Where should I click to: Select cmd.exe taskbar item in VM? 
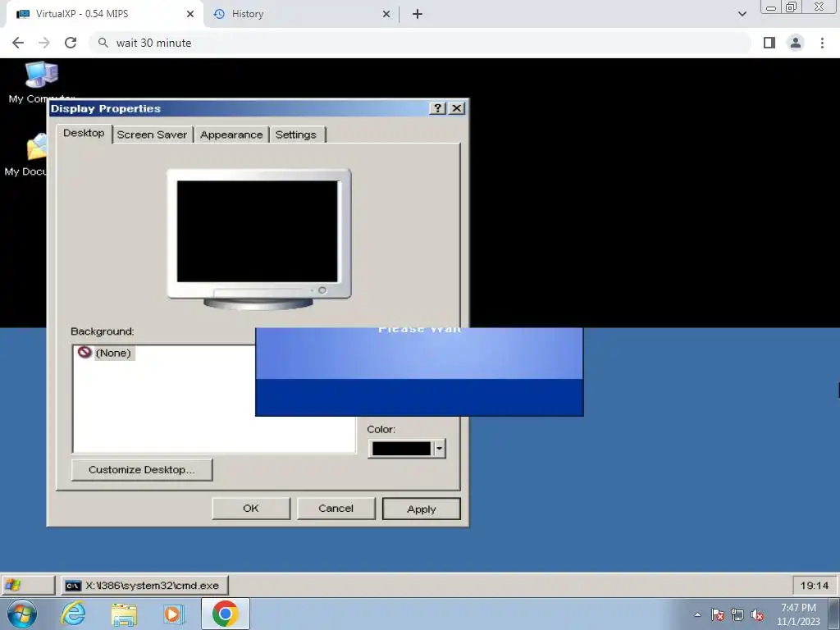click(144, 586)
